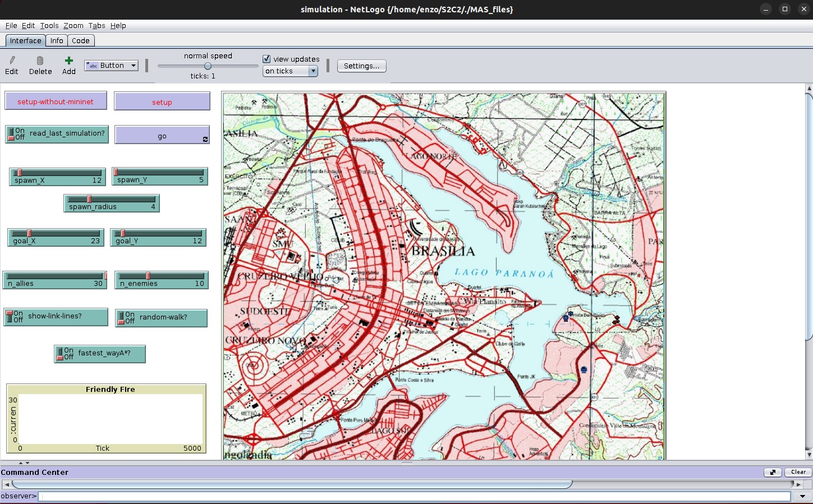Switch to the Code tab
Screen dimensions: 813x504
pos(80,40)
